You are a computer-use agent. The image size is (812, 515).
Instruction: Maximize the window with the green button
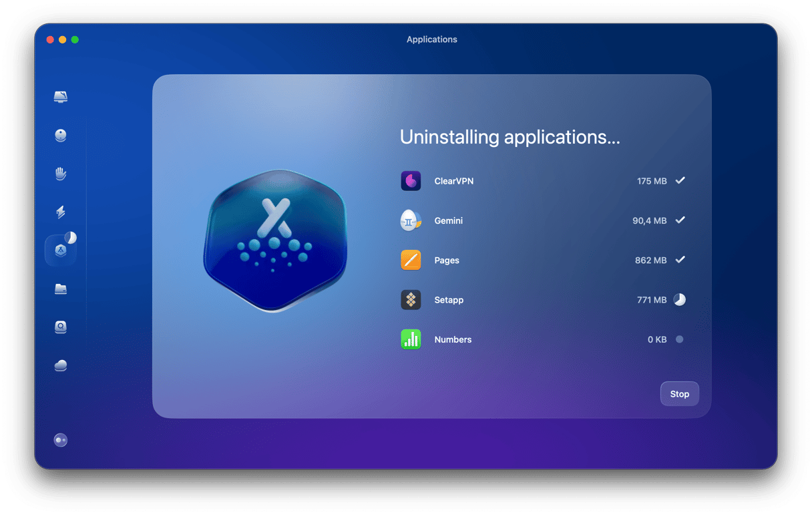coord(75,40)
